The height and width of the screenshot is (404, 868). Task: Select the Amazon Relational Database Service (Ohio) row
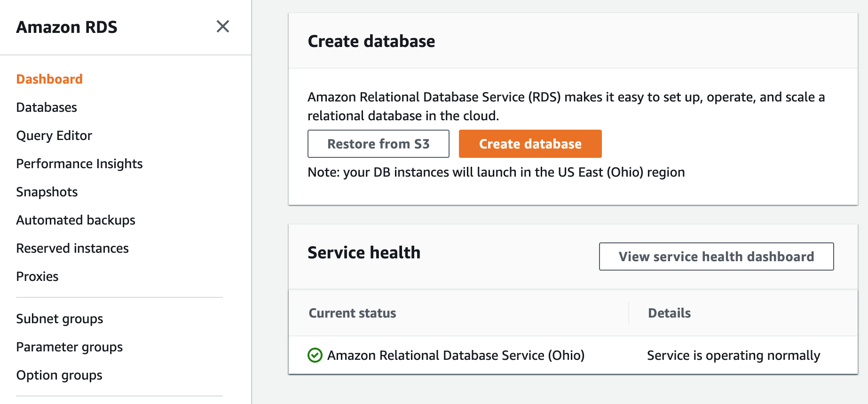coord(573,355)
